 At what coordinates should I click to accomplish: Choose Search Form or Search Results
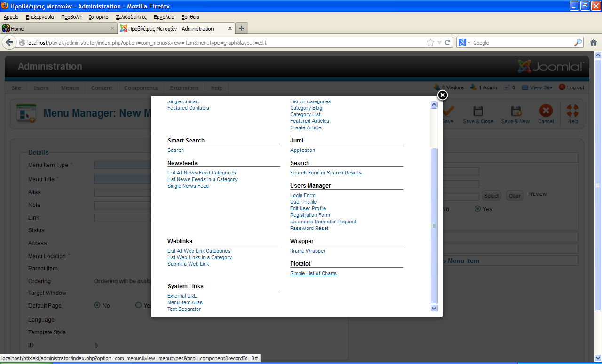(x=326, y=173)
